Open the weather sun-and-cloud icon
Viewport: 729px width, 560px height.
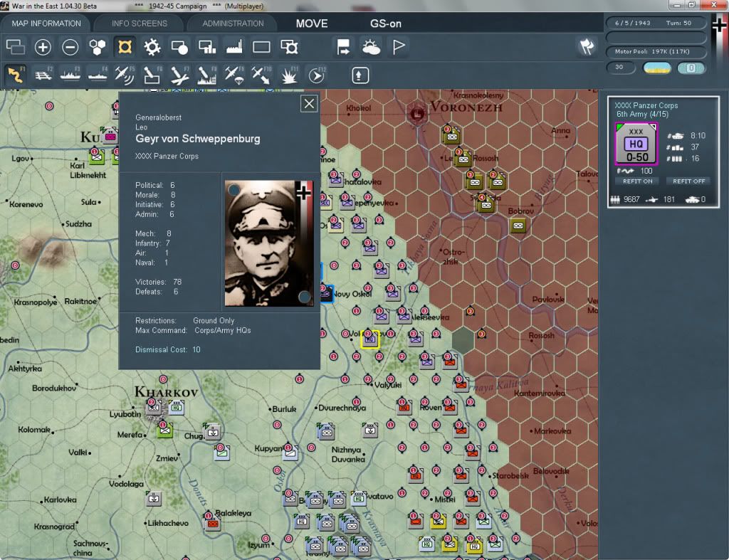point(371,47)
